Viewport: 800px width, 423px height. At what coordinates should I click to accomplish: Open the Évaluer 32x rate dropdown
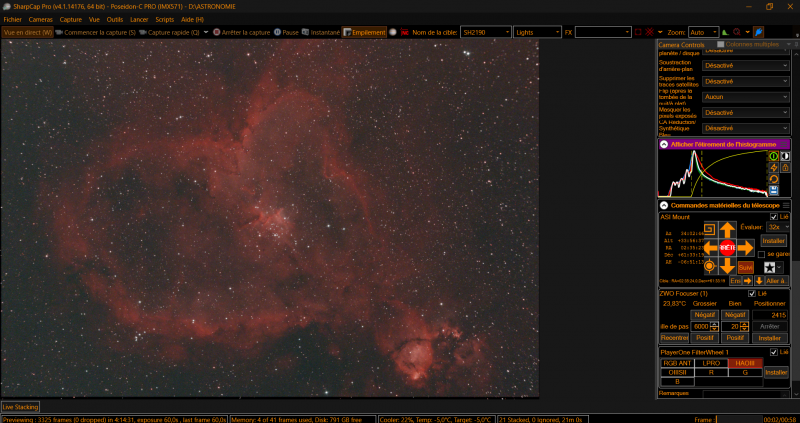pyautogui.click(x=778, y=227)
